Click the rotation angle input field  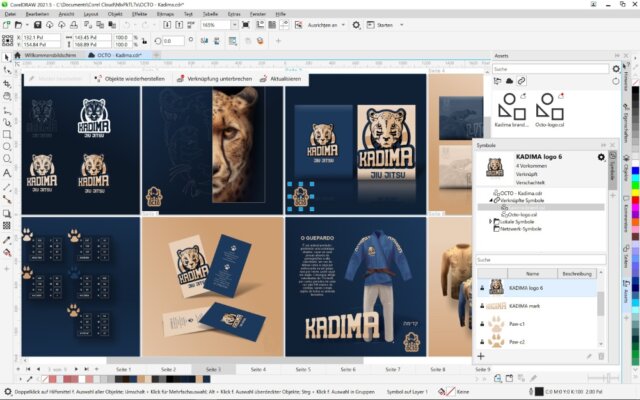pos(173,41)
